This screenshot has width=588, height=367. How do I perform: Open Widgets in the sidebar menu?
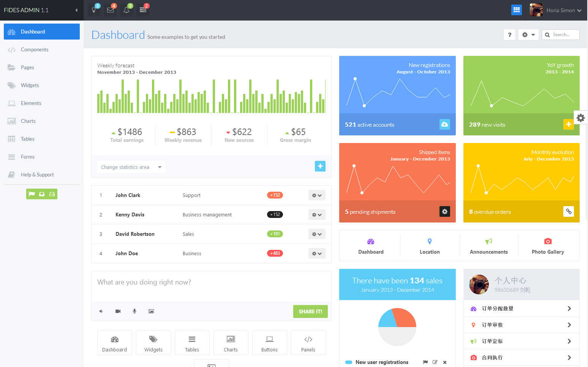pos(42,85)
